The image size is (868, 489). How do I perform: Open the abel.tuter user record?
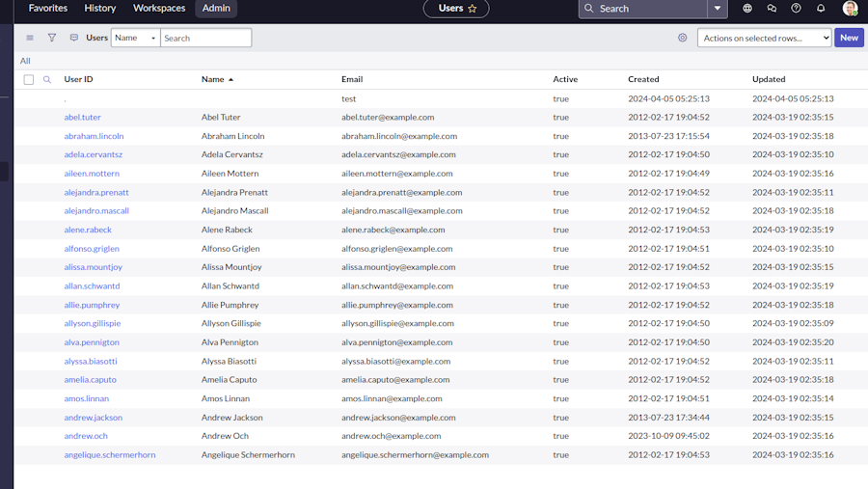point(83,118)
